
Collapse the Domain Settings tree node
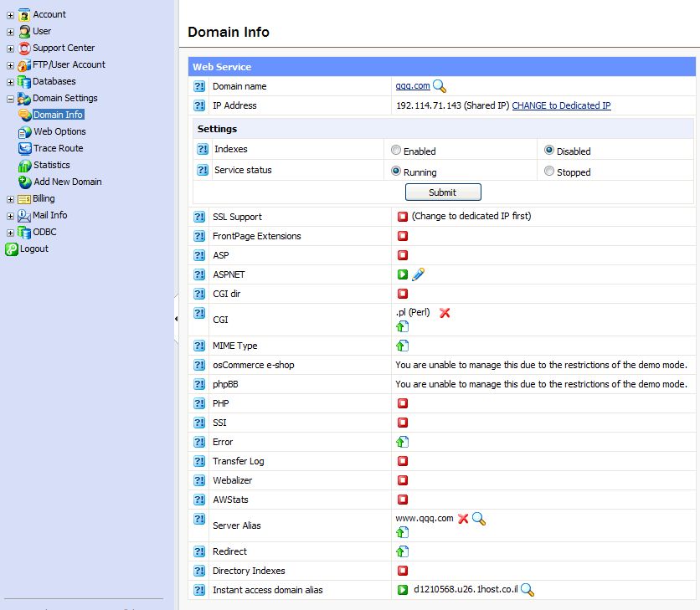tap(10, 99)
